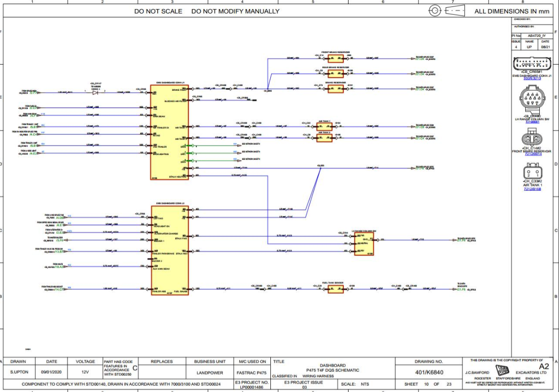The height and width of the screenshot is (392, 559).
Task: Click the DASHBOARD title text
Action: 333,365
